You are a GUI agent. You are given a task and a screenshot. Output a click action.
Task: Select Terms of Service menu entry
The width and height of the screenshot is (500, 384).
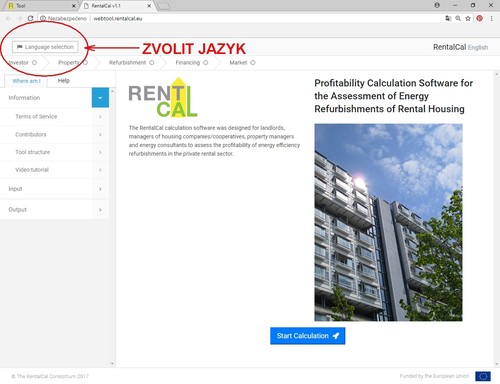click(36, 116)
